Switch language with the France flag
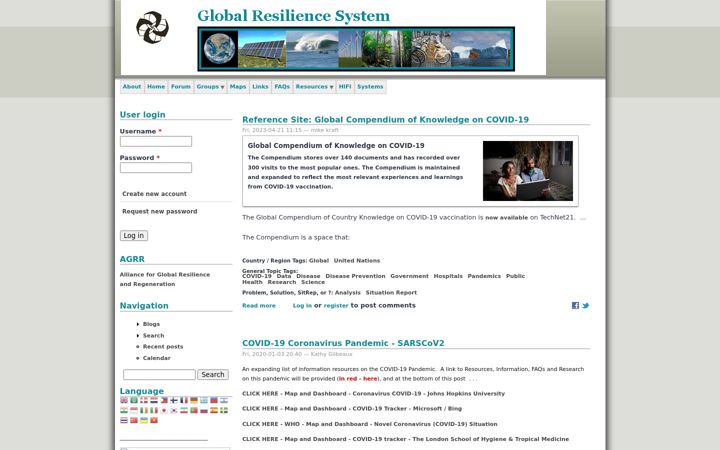The width and height of the screenshot is (720, 450). click(x=184, y=400)
